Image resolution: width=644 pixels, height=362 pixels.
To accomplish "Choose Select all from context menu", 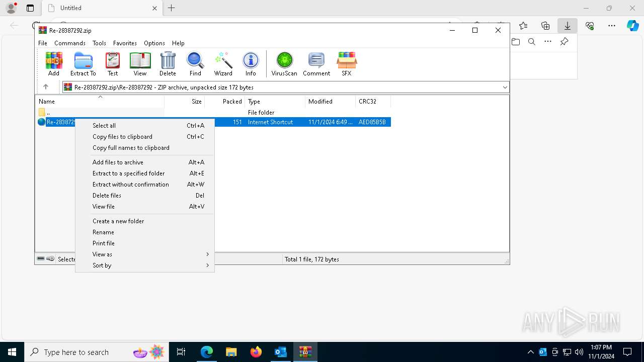I will click(145, 126).
